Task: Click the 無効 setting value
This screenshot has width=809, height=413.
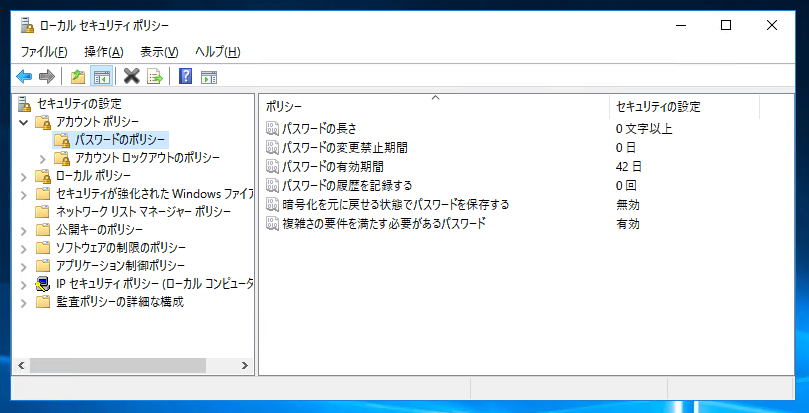Action: point(628,204)
